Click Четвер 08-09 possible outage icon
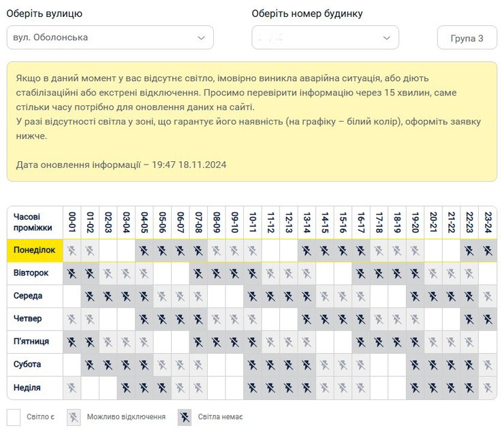 click(217, 319)
